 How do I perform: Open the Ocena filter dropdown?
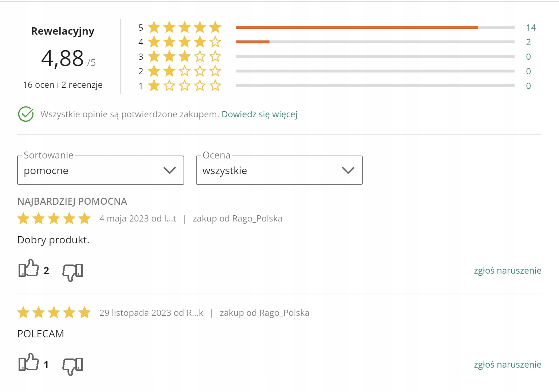point(279,170)
